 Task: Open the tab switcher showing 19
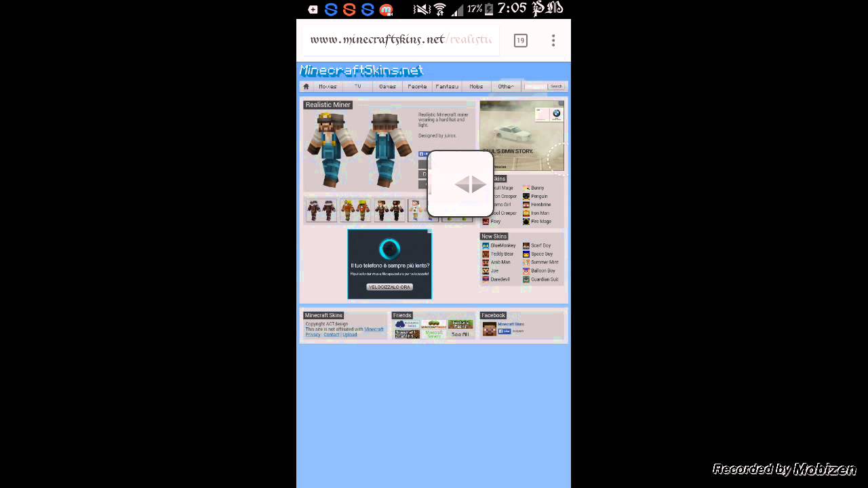click(x=520, y=41)
